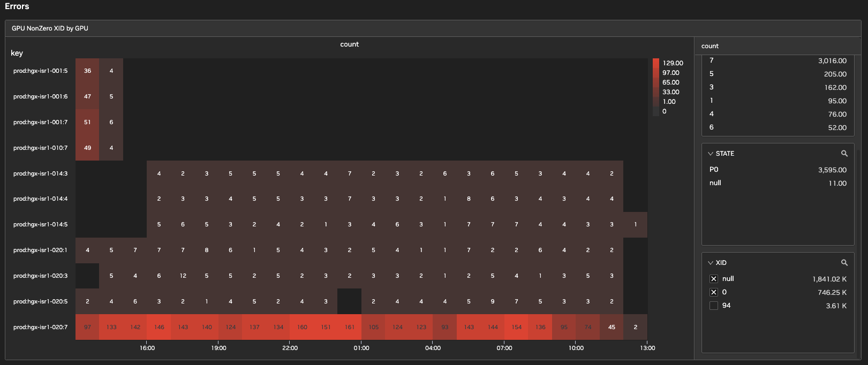Uncheck the 0 XID checkbox
The image size is (868, 365).
(714, 292)
